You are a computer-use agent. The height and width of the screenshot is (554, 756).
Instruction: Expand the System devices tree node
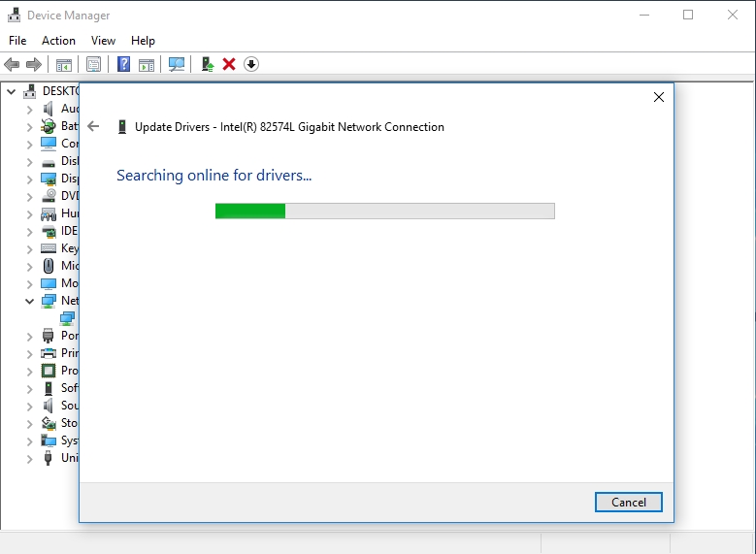coord(29,441)
